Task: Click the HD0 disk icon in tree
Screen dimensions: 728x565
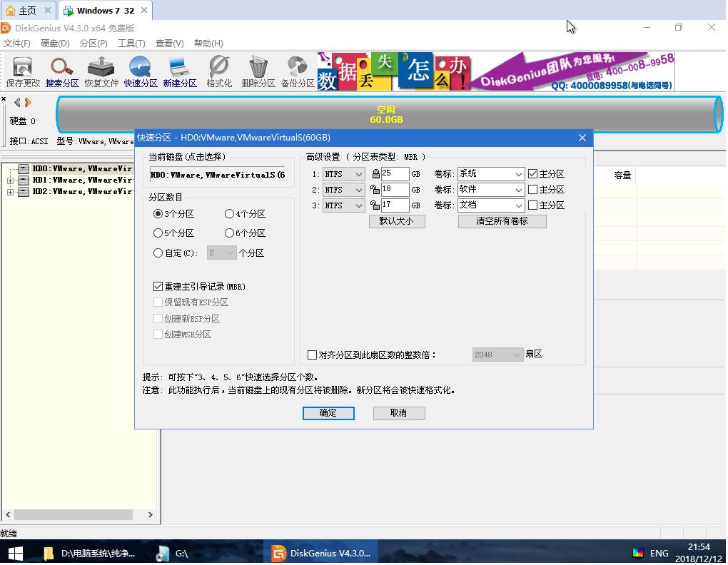Action: coord(24,169)
